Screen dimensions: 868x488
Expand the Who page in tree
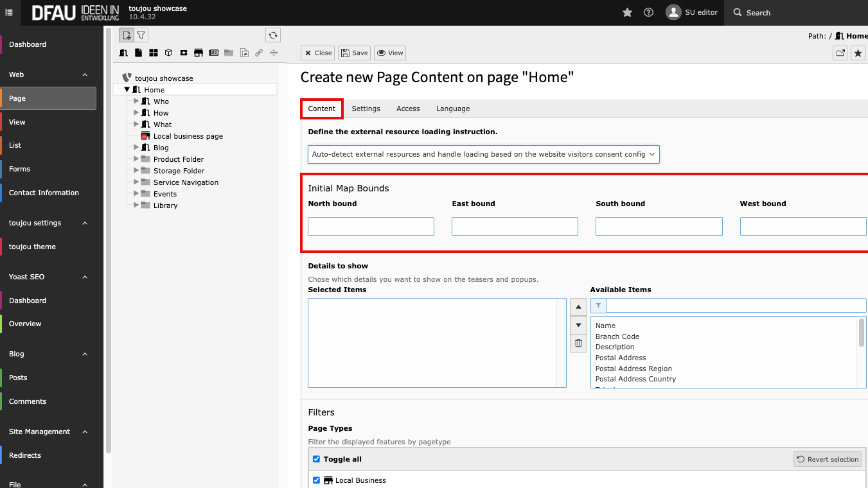(x=136, y=101)
